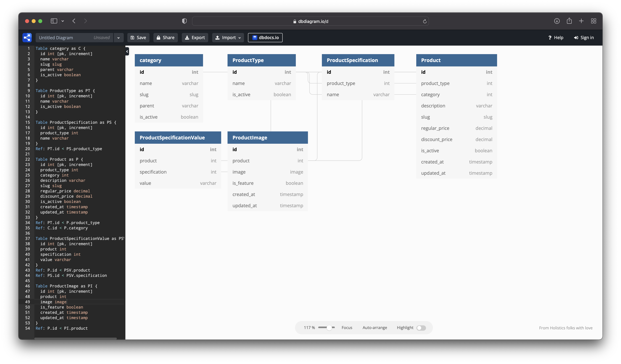Click the privacy shield icon
The image size is (621, 364).
(184, 21)
